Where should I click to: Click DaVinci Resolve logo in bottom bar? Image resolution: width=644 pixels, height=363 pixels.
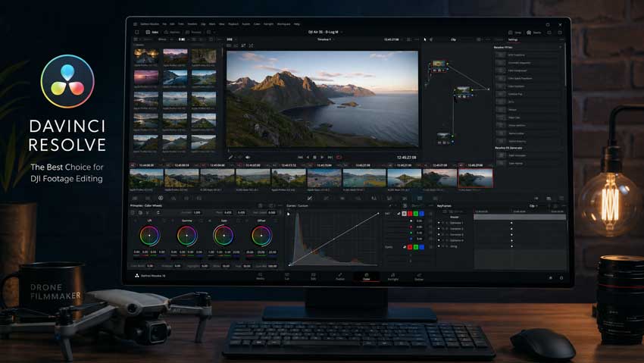(137, 276)
